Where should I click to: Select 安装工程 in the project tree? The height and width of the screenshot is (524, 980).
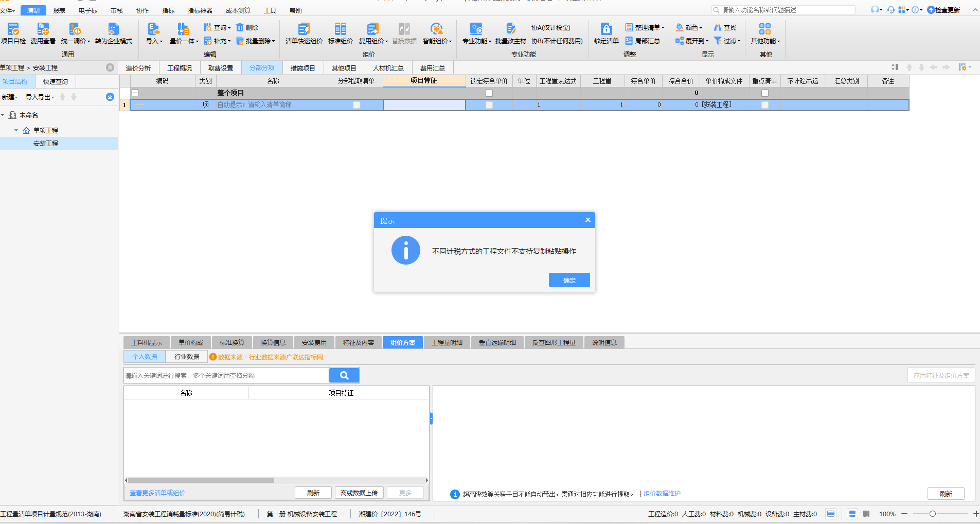click(46, 144)
